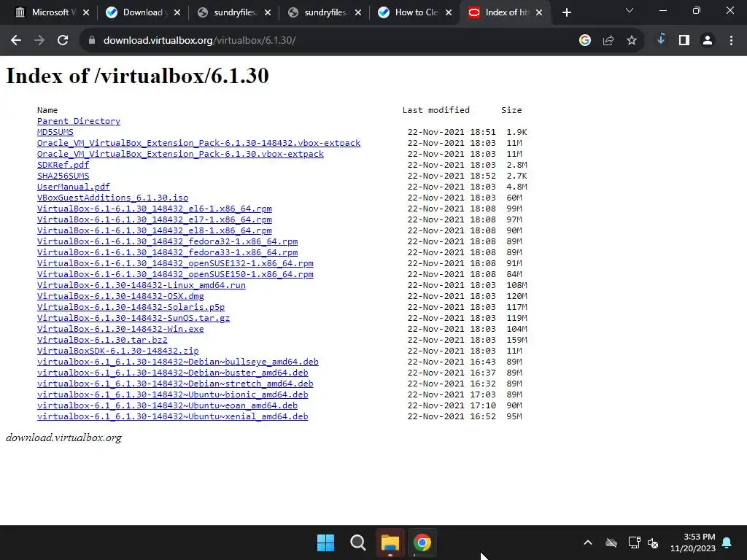747x560 pixels.
Task: Download the OSX.dmg installer
Action: (120, 296)
